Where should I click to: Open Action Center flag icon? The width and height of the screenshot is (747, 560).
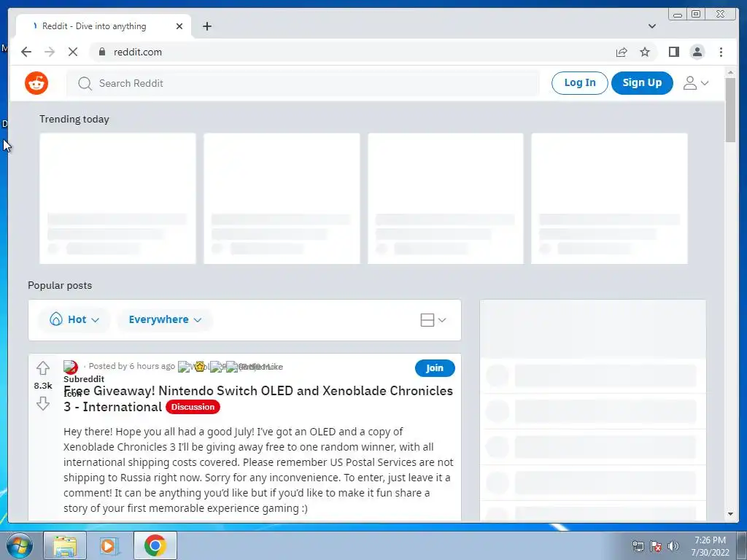pyautogui.click(x=656, y=546)
